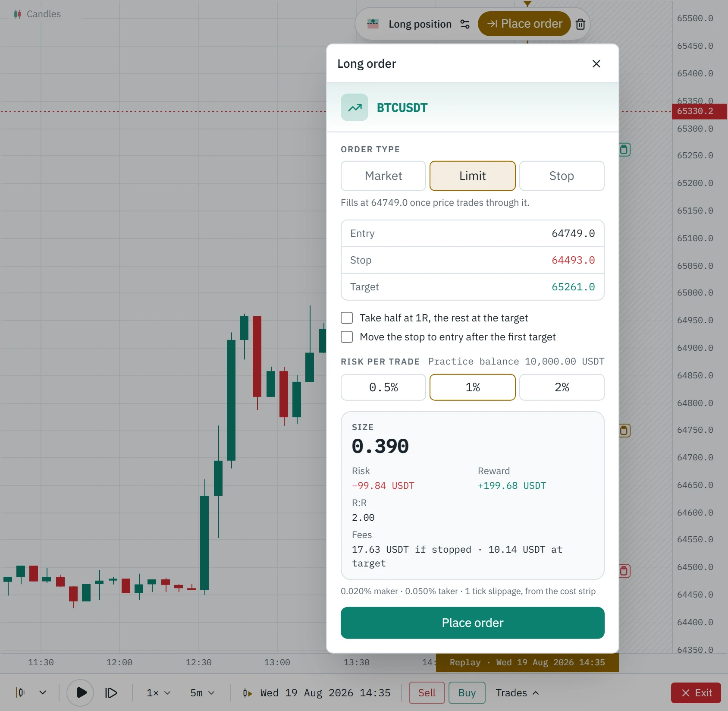Step forward one candle

(x=111, y=693)
